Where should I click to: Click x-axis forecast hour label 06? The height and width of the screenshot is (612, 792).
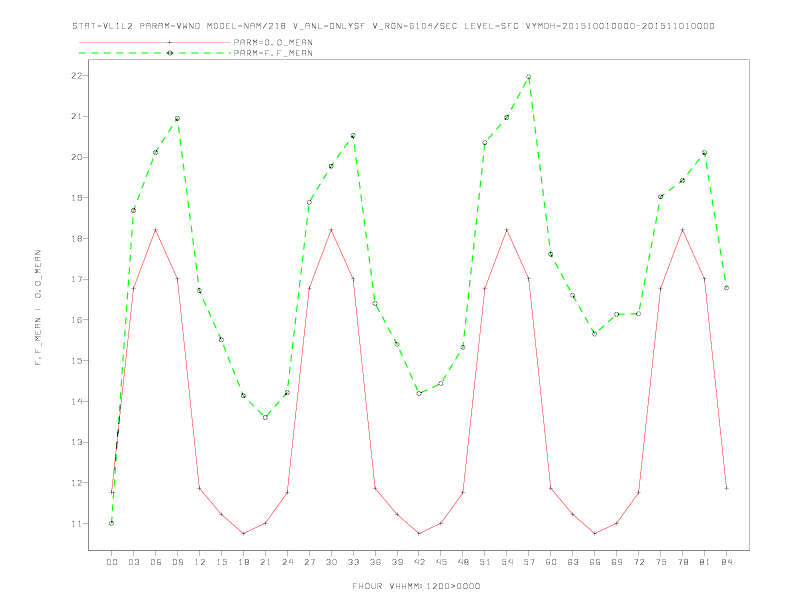click(156, 562)
